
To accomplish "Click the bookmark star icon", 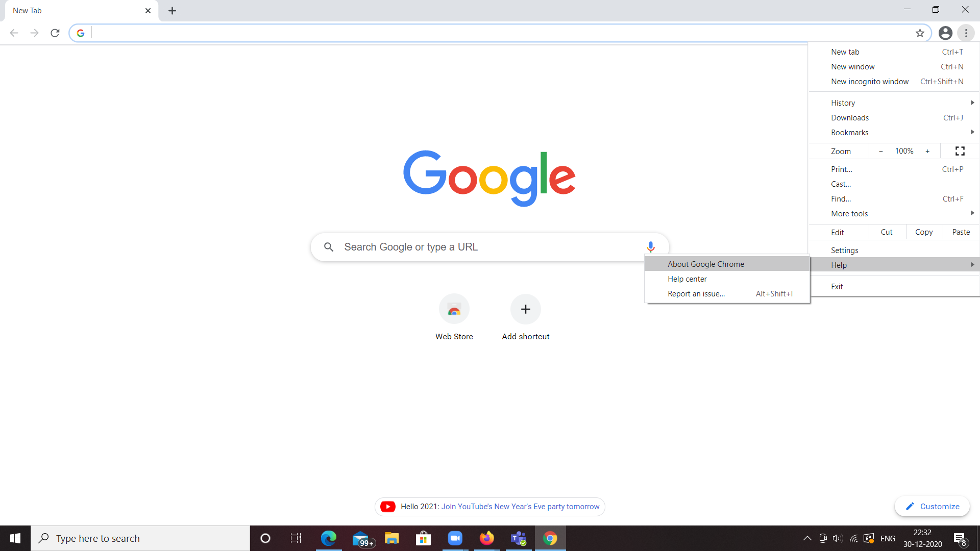I will coord(919,33).
